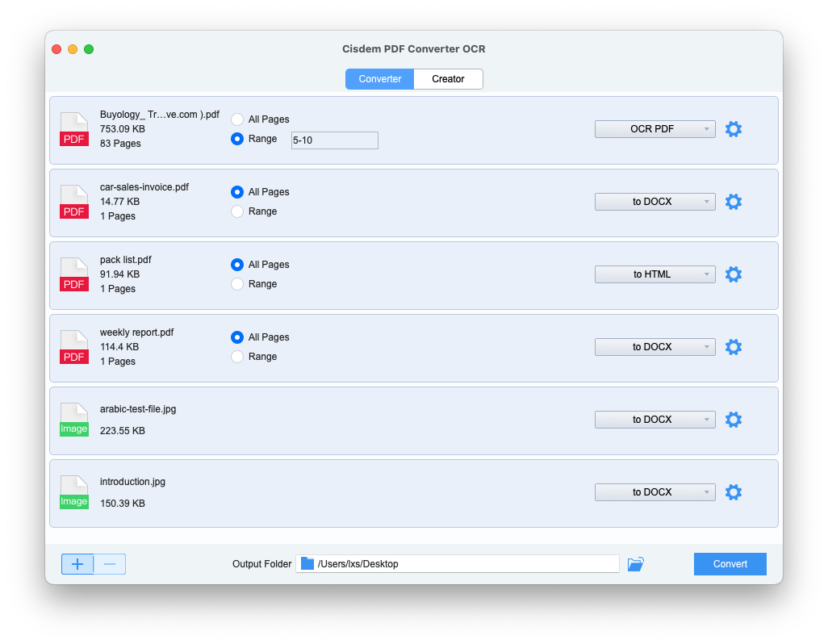Click the page range field showing 5-10
The width and height of the screenshot is (828, 644).
pos(335,140)
